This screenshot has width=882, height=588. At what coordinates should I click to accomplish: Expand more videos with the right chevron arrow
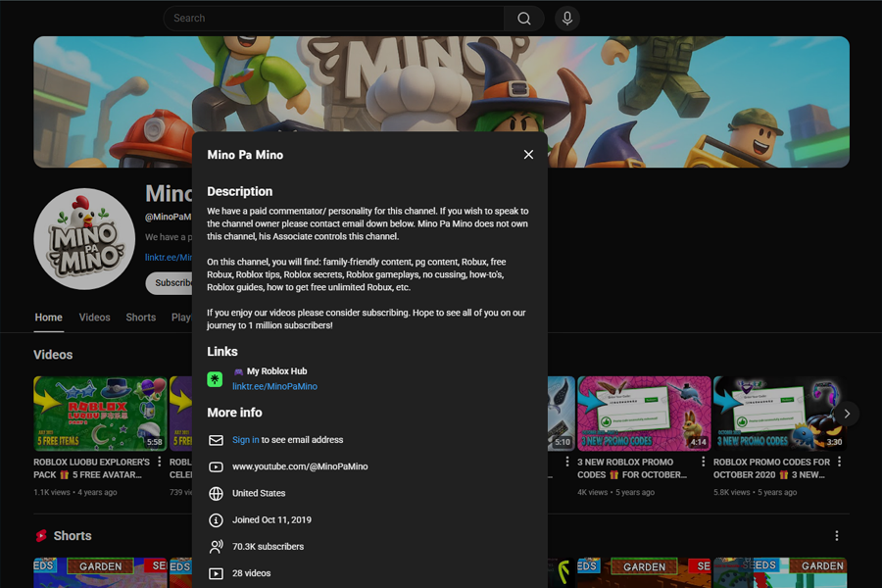coord(847,414)
